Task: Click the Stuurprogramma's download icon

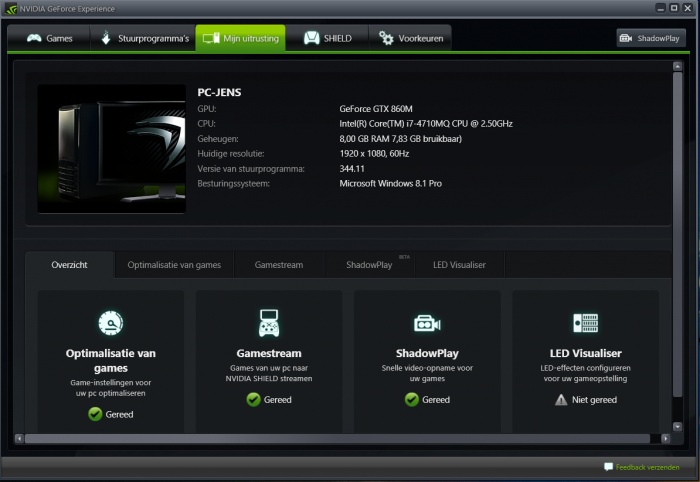Action: click(x=106, y=38)
